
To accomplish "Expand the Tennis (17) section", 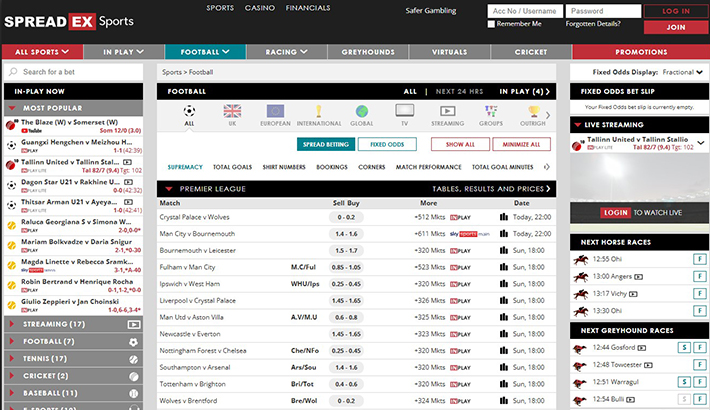I will point(73,358).
